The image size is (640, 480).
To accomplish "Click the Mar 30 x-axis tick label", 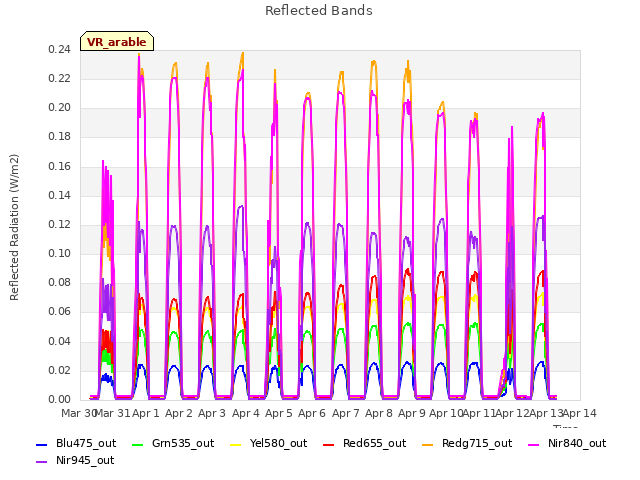I will (x=78, y=413).
